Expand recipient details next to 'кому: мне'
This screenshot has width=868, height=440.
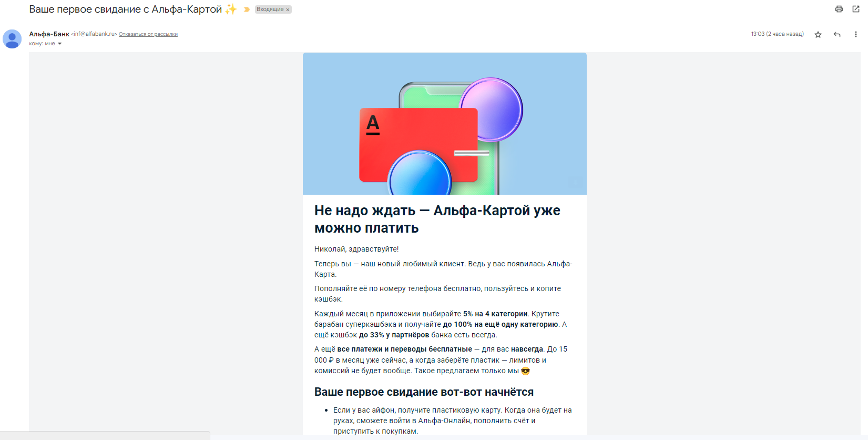pyautogui.click(x=59, y=44)
